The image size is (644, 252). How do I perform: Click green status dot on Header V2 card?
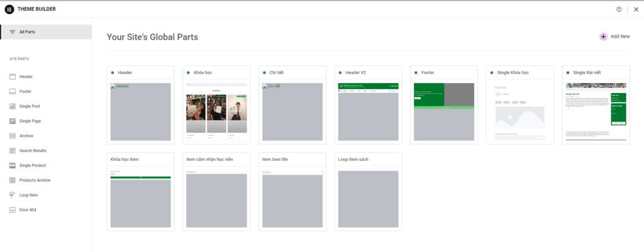pyautogui.click(x=340, y=73)
